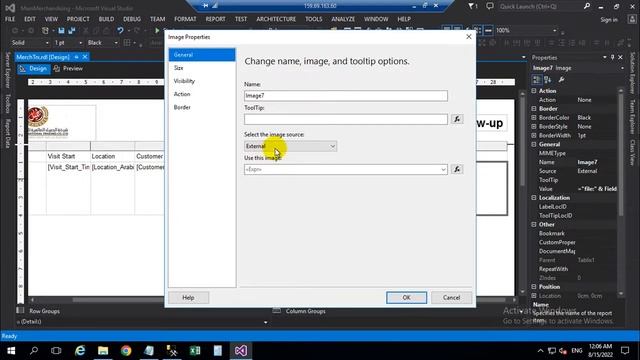Viewport: 640px width, 360px height.
Task: Switch to the Design view tab
Action: pos(33,69)
